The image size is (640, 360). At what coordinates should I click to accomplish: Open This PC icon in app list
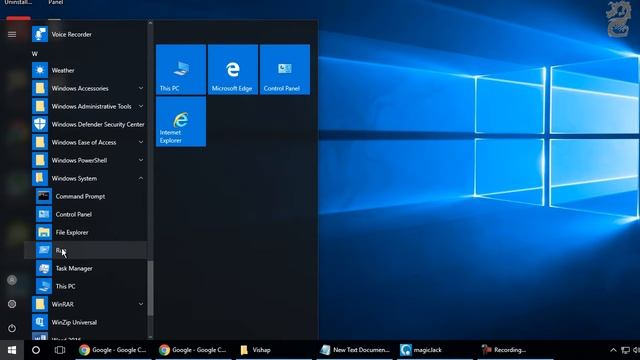(44, 286)
